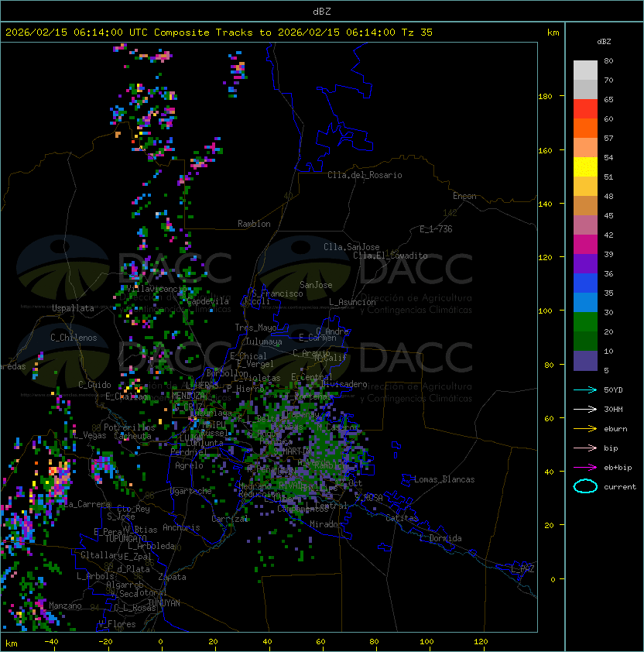Image resolution: width=644 pixels, height=652 pixels.
Task: Click the 30HM white arrow legend icon
Action: click(585, 409)
